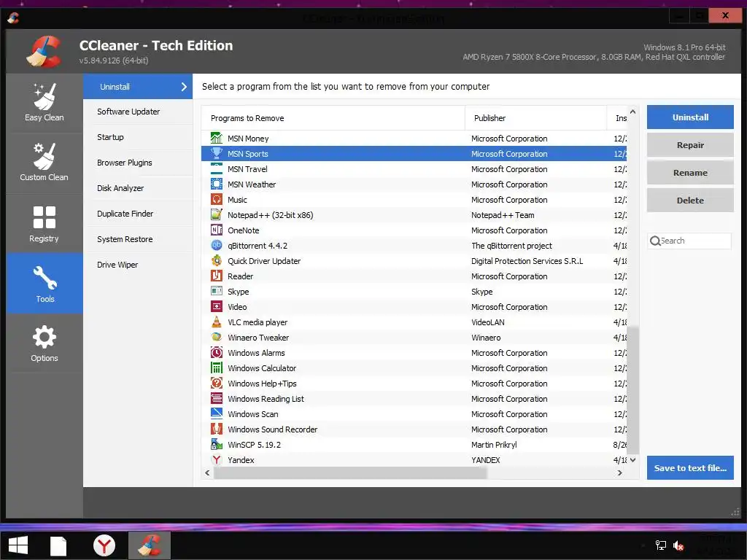This screenshot has width=747, height=560.
Task: Click the OneNote program icon
Action: pos(216,230)
